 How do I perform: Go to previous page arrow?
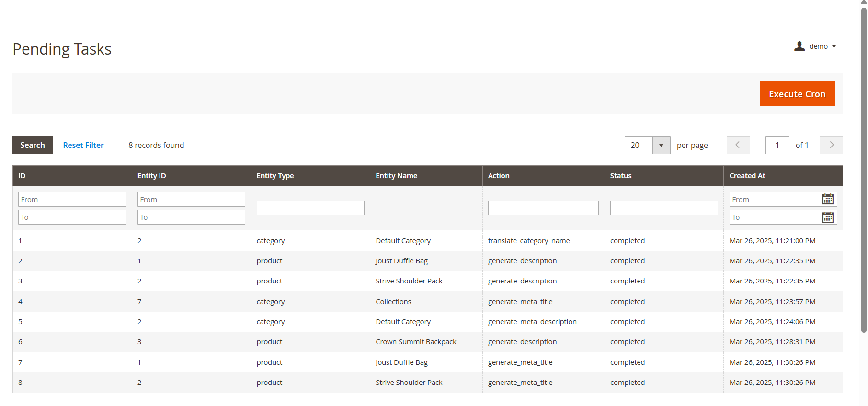(738, 145)
